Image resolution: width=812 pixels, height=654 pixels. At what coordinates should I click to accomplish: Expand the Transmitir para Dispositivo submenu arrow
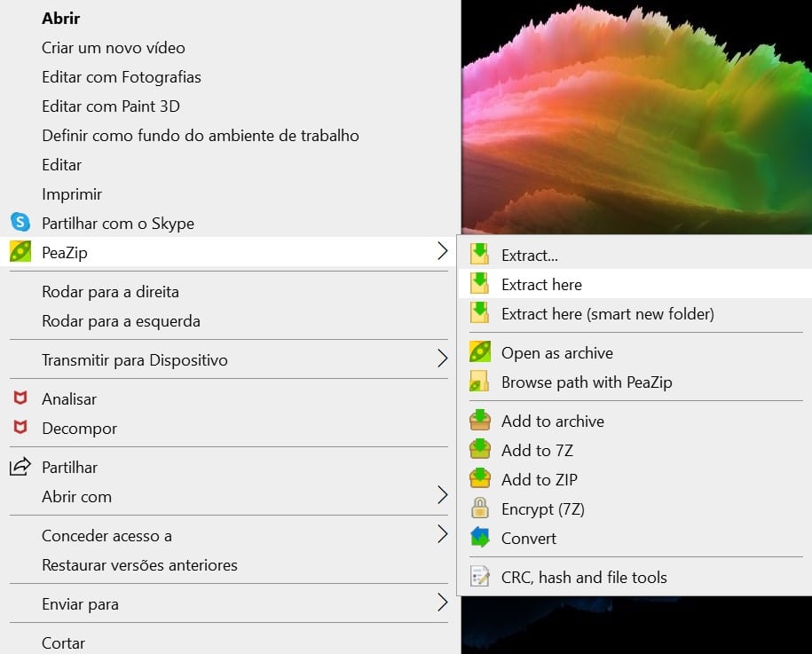[x=442, y=359]
